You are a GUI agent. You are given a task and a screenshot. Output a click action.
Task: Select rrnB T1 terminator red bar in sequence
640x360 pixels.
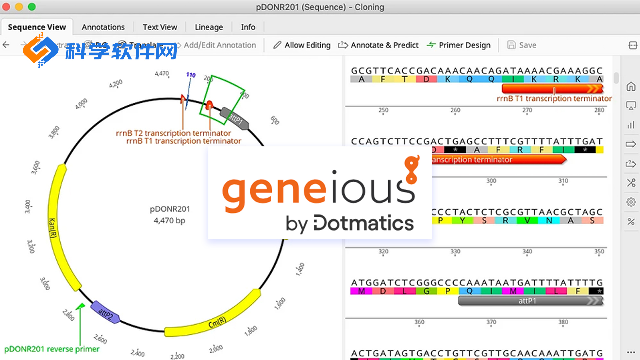pyautogui.click(x=552, y=89)
